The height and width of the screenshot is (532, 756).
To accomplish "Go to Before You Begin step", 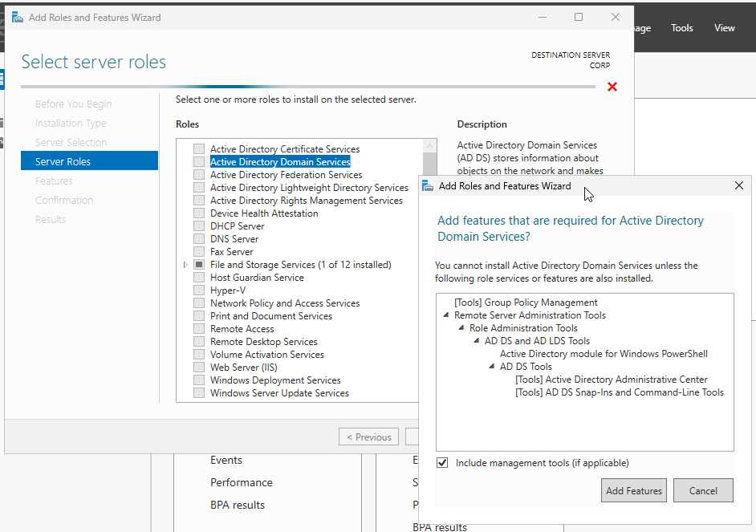I will tap(73, 104).
